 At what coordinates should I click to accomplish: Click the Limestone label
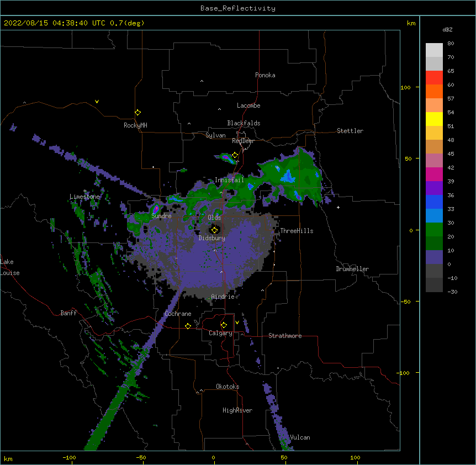84,197
